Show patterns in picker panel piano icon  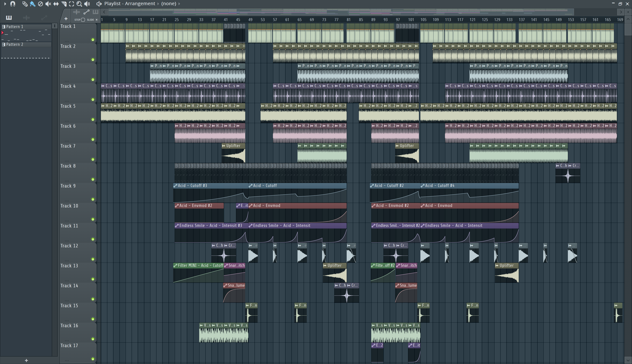[9, 18]
